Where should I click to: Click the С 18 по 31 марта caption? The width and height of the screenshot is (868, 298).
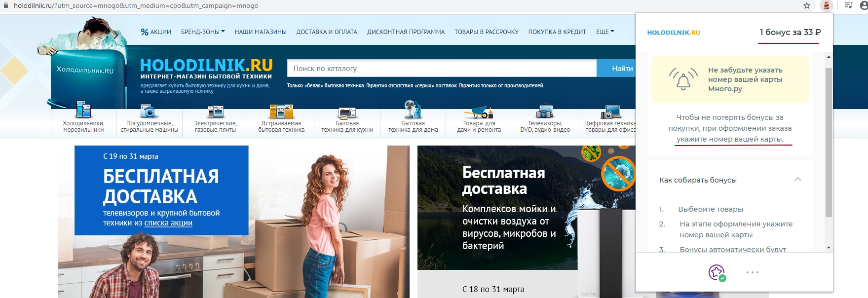[x=493, y=290]
